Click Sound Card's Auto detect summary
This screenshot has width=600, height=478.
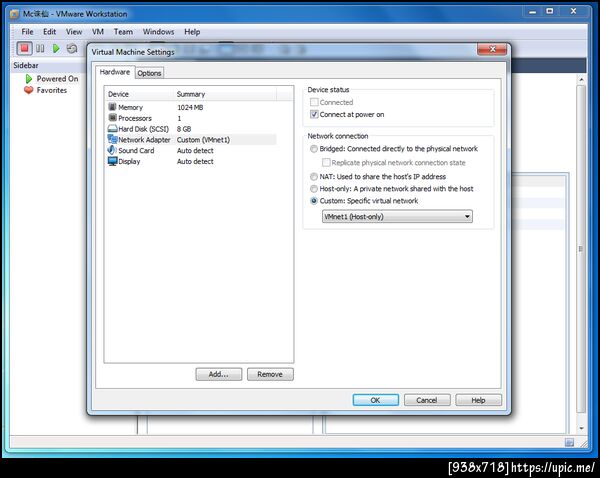pos(195,150)
